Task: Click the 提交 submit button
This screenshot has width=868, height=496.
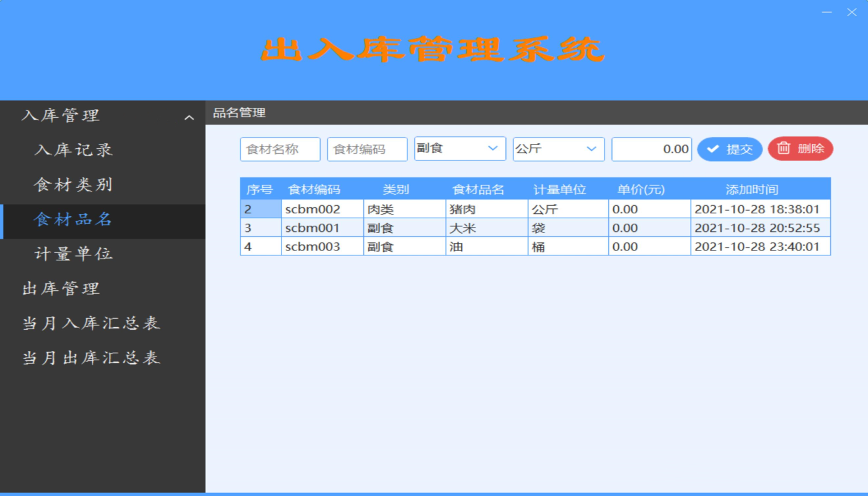Action: (x=730, y=149)
